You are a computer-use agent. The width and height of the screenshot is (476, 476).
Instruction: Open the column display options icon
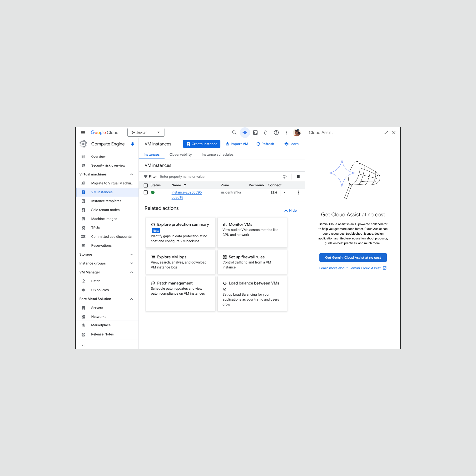[299, 176]
